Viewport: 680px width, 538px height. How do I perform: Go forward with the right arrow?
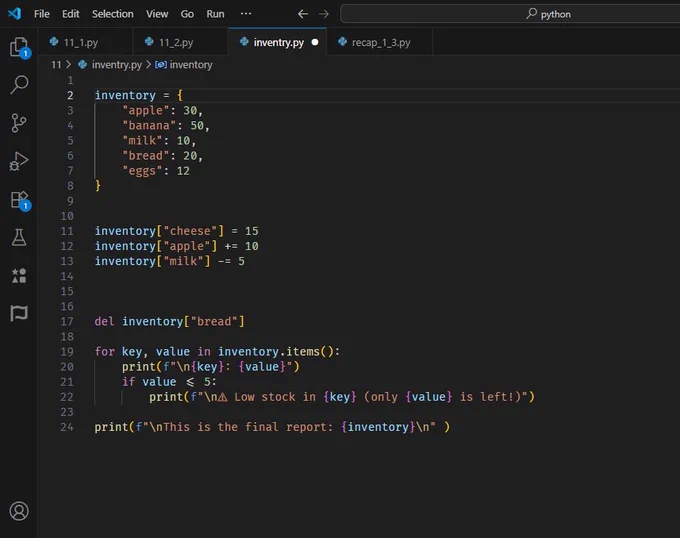(323, 14)
